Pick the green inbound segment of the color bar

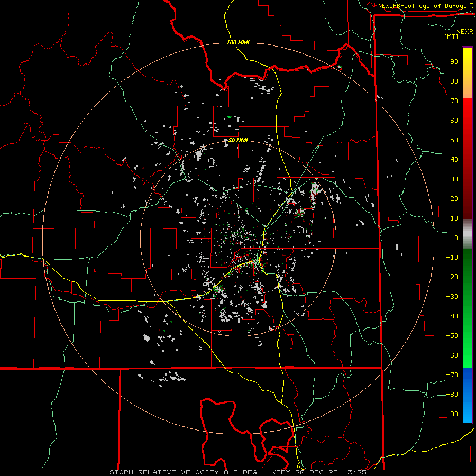pos(467,308)
